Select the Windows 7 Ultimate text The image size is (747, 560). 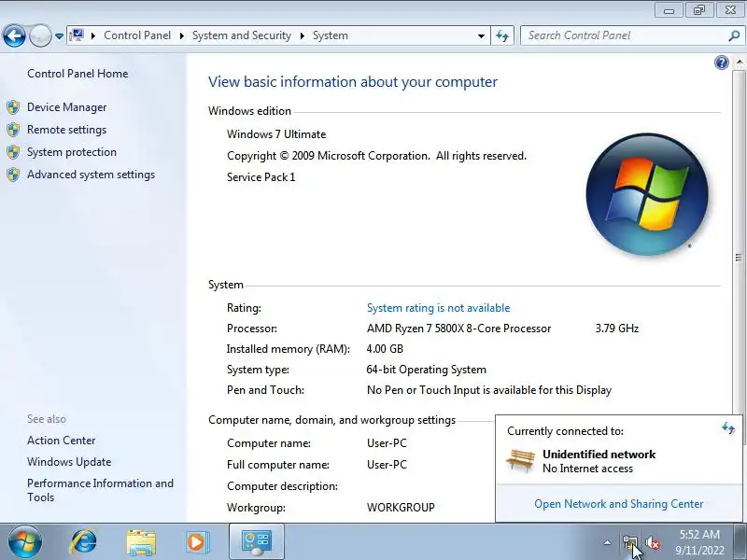tap(276, 134)
